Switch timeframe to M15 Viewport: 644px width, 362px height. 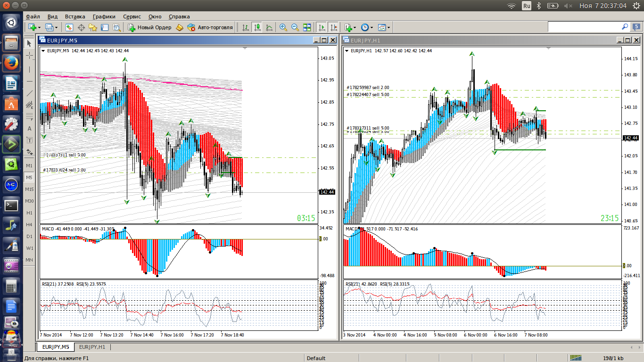(x=29, y=189)
